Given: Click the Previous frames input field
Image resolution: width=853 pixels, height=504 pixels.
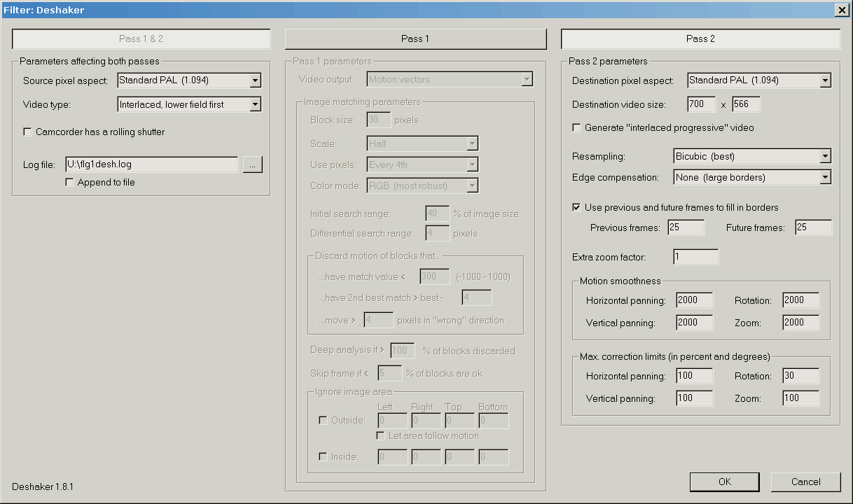Looking at the screenshot, I should 686,227.
